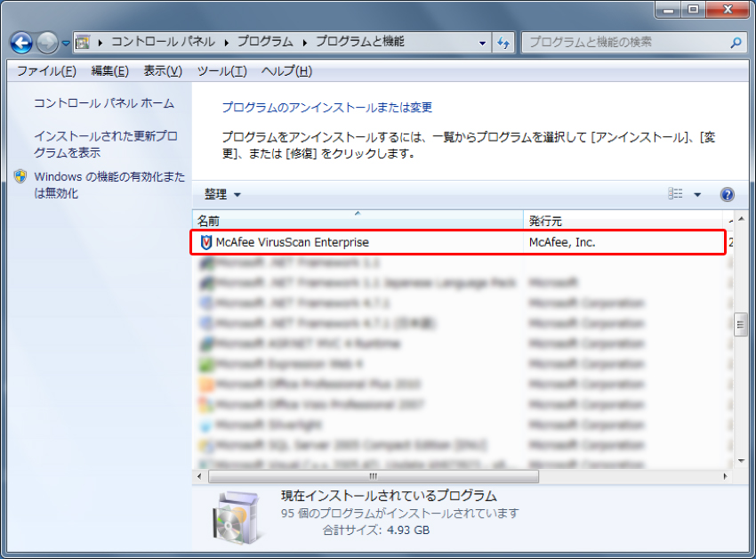Select コントロール パネル in the address path
This screenshot has height=559, width=756.
(163, 42)
